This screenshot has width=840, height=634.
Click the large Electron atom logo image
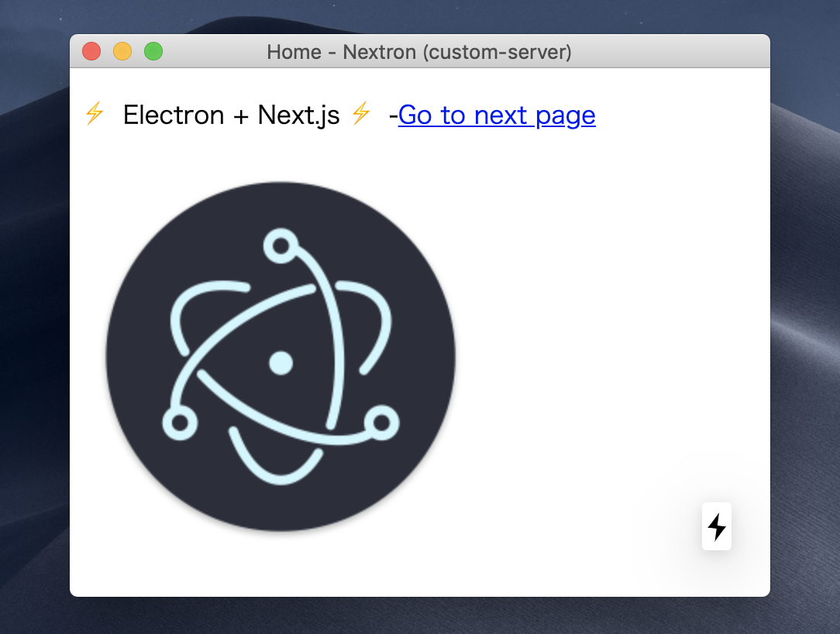[x=281, y=357]
